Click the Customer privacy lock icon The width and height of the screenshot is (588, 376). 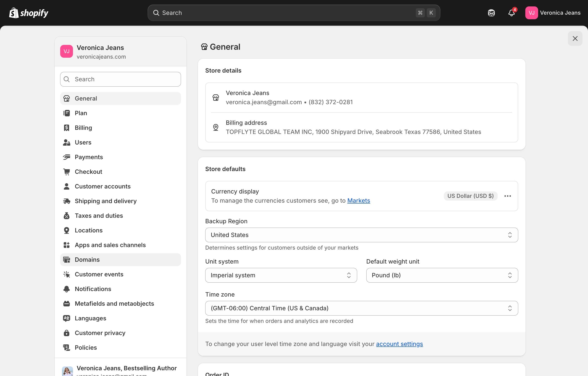pos(66,333)
